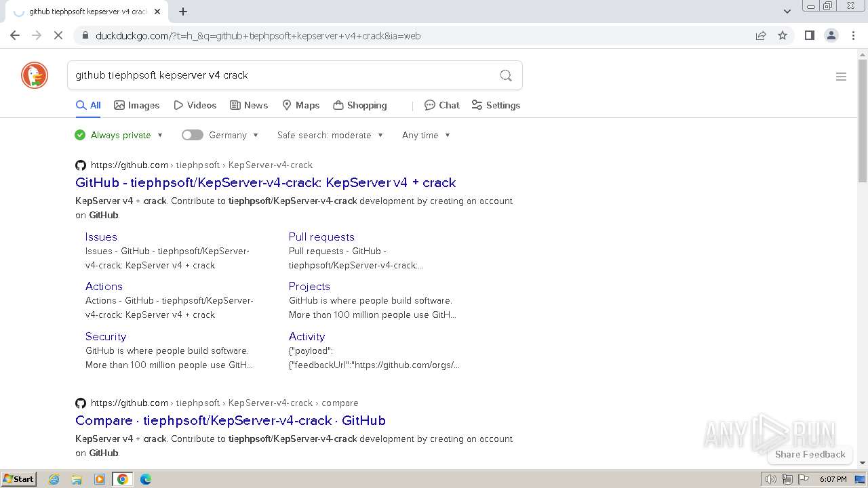Click the action center flag icon
Viewport: 868px width, 488px height.
[803, 479]
